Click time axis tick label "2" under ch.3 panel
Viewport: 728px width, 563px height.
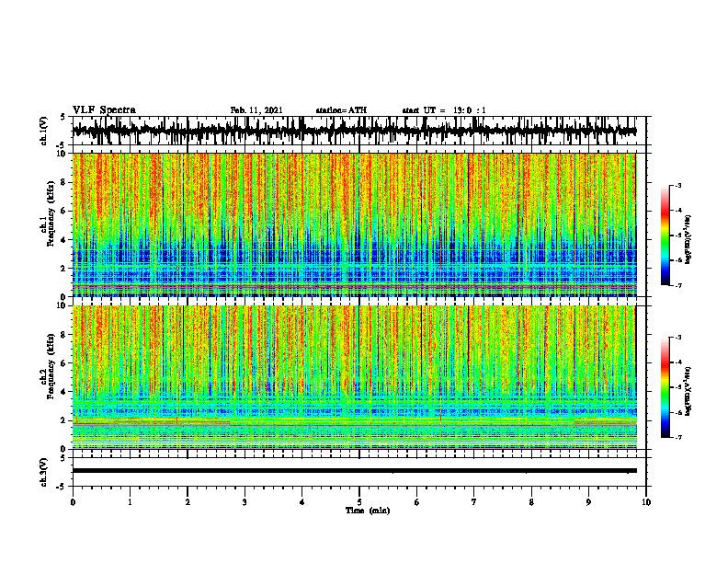pyautogui.click(x=188, y=502)
